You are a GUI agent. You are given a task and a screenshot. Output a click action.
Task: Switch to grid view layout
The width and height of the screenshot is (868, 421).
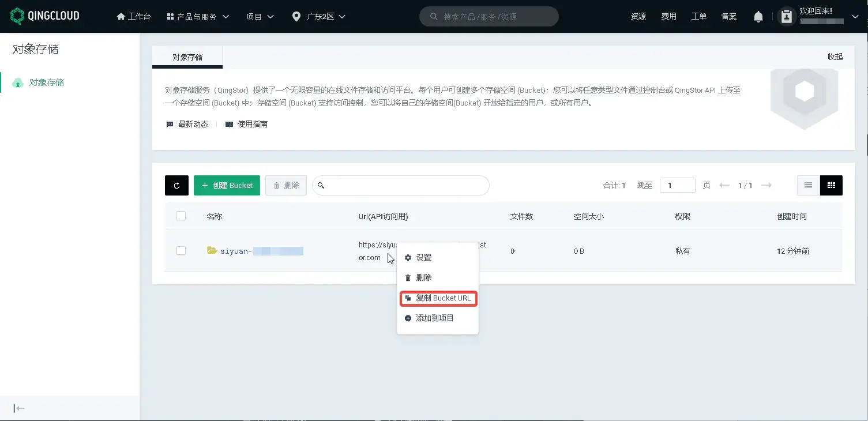[831, 185]
